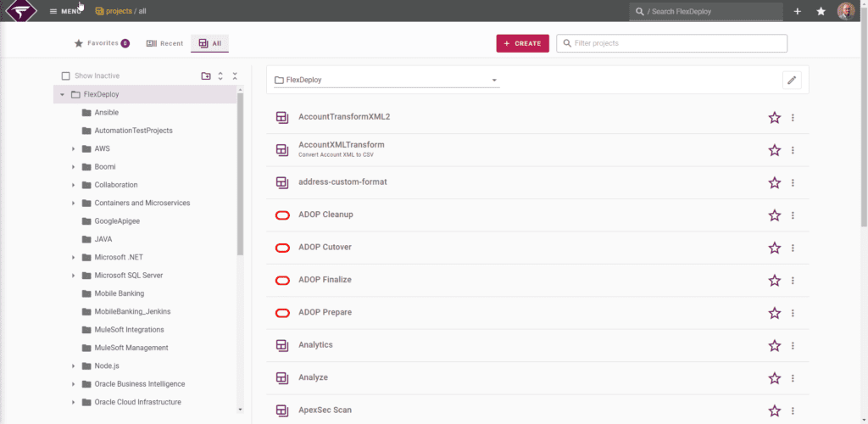The image size is (868, 424).
Task: Focus the Search FlexDeploy box
Action: pos(706,12)
